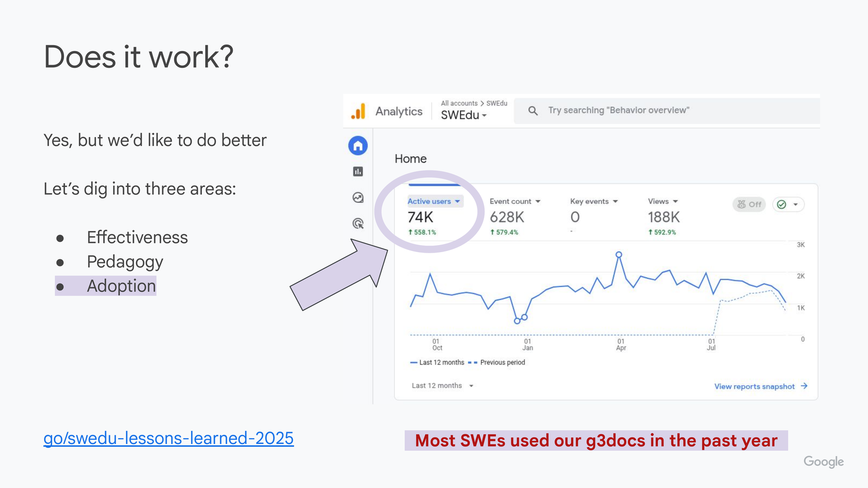Screen dimensions: 868x488
Task: Open the Home icon in Analytics sidebar
Action: click(358, 145)
